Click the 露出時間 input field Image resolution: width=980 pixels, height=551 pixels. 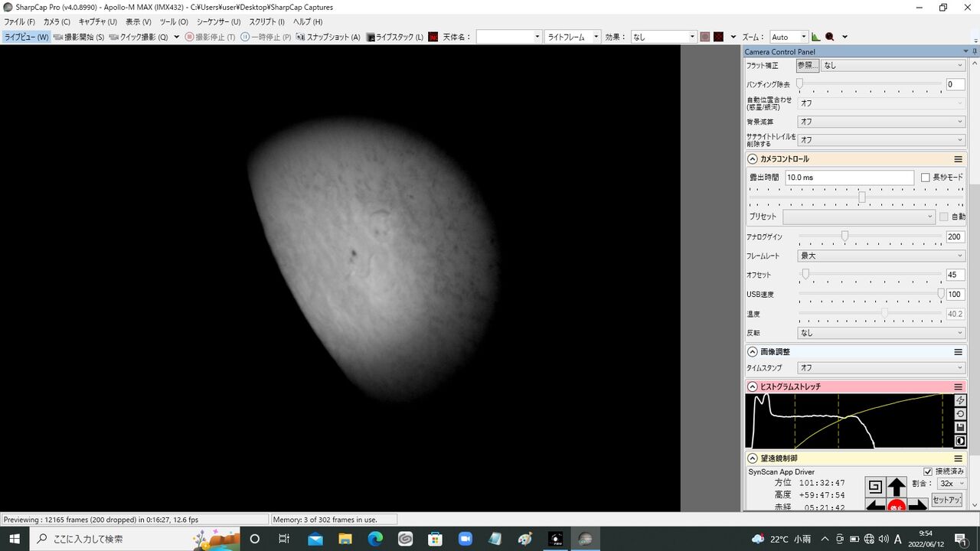(849, 178)
